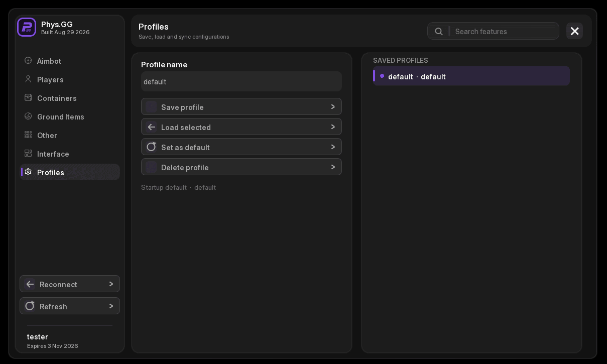Click the Players person icon
Screen dimensions: 607x364
click(28, 79)
